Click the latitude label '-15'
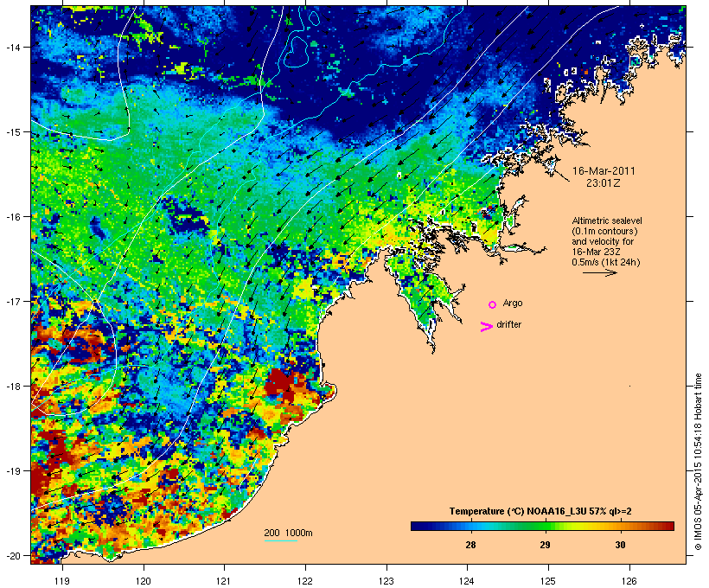Screen dimensions: 709x588 [12, 132]
